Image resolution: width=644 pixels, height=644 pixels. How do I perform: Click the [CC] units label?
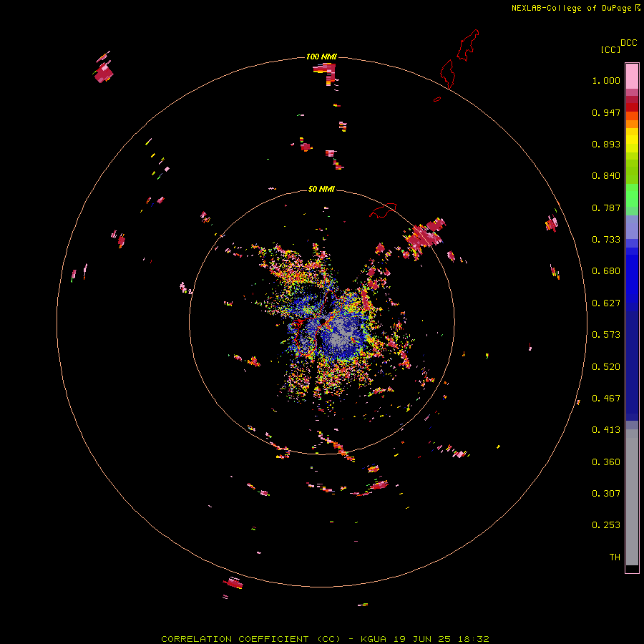(611, 49)
